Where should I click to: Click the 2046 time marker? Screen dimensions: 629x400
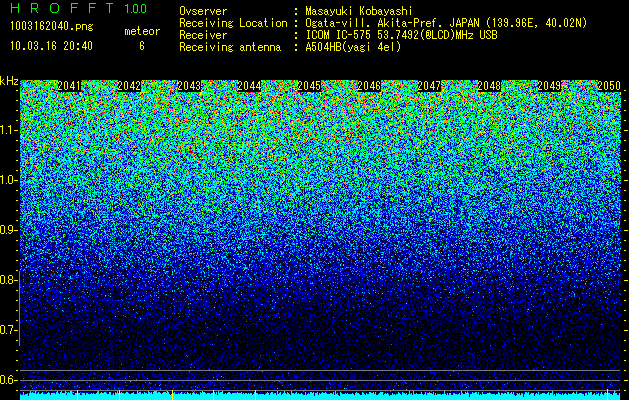pyautogui.click(x=369, y=86)
